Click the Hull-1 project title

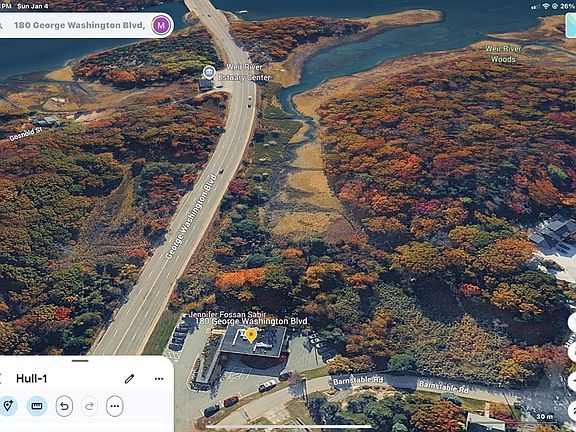point(32,379)
